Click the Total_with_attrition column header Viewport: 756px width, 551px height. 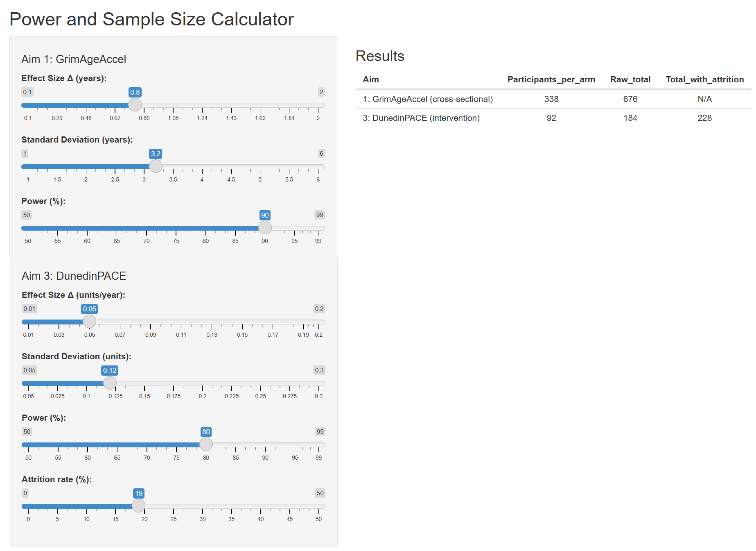pyautogui.click(x=704, y=79)
